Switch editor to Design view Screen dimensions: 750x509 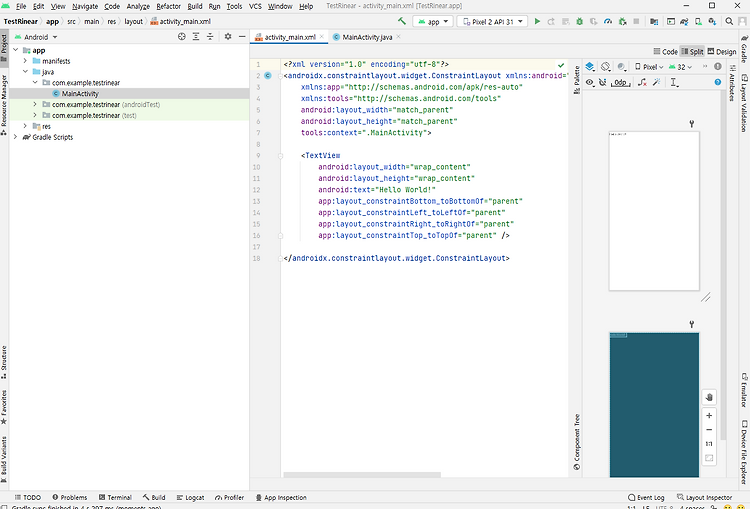tap(722, 52)
